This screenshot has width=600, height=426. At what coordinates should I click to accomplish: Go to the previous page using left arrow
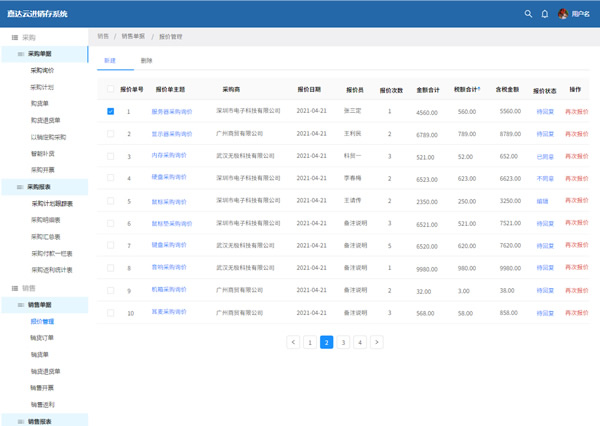tap(293, 342)
